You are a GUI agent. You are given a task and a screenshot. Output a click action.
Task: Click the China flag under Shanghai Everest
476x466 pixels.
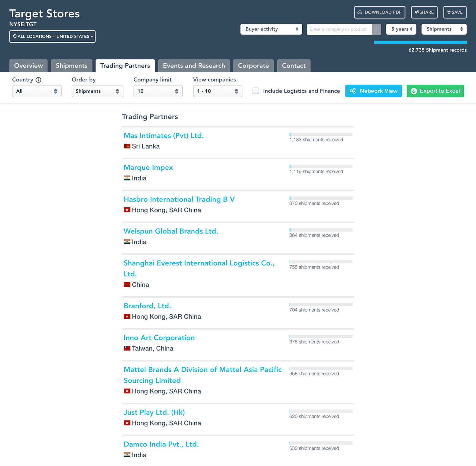(x=127, y=285)
